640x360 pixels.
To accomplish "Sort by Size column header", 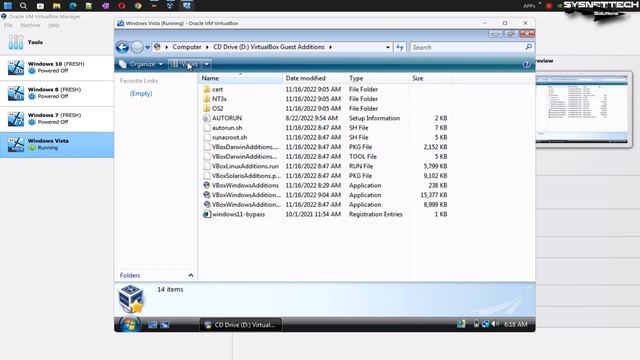I will tap(430, 78).
